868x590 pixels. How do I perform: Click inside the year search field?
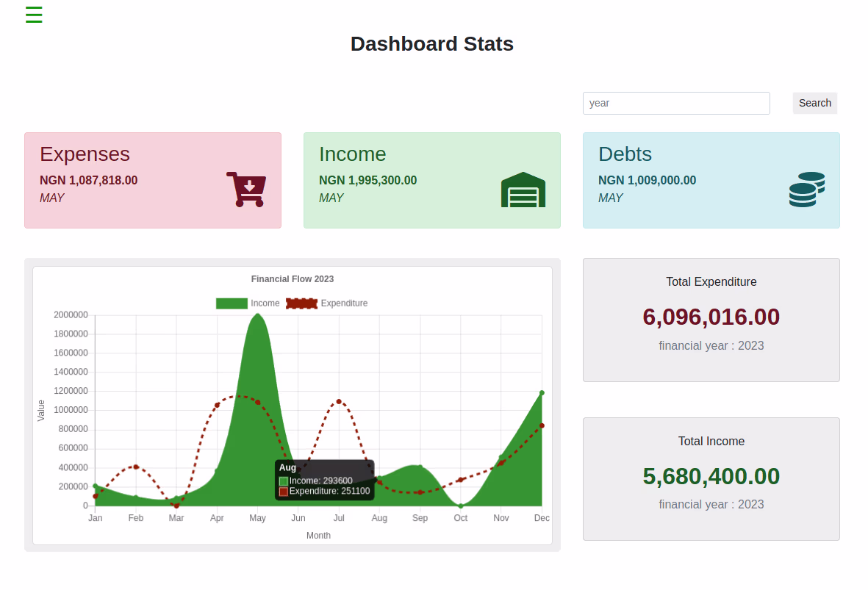coord(676,103)
